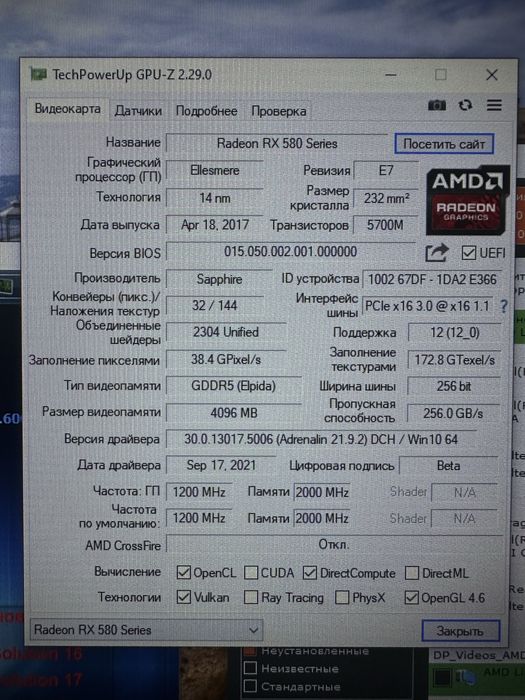The height and width of the screenshot is (700, 525).
Task: Toggle the UEFI checkbox
Action: click(x=468, y=253)
